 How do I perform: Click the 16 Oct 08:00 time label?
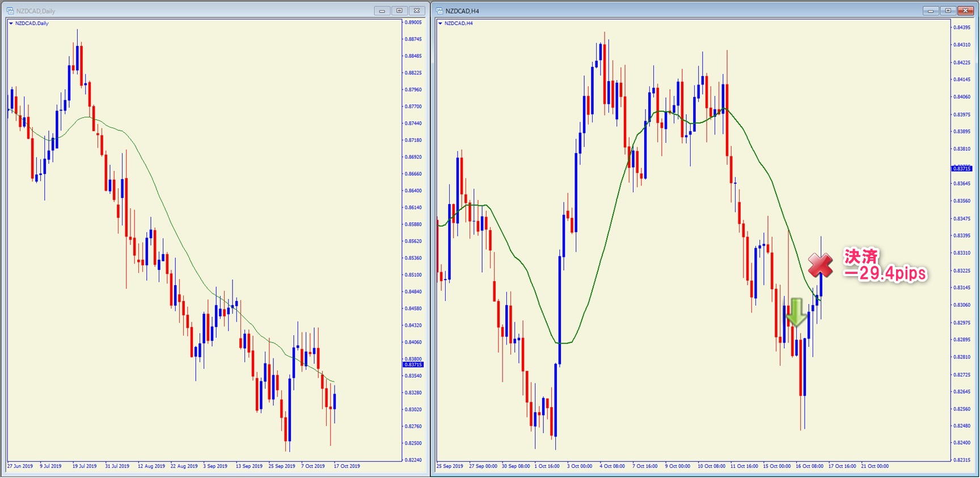point(810,466)
